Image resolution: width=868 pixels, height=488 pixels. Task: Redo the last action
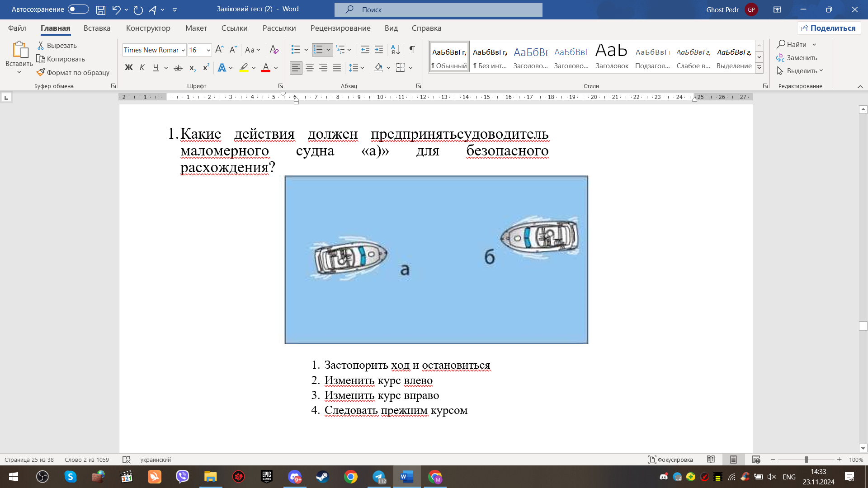[x=138, y=9]
